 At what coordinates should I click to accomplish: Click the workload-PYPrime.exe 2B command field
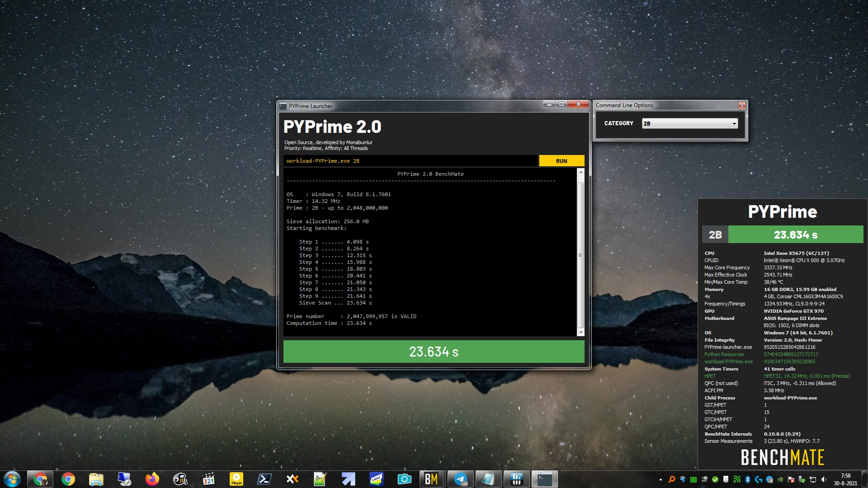pyautogui.click(x=410, y=161)
